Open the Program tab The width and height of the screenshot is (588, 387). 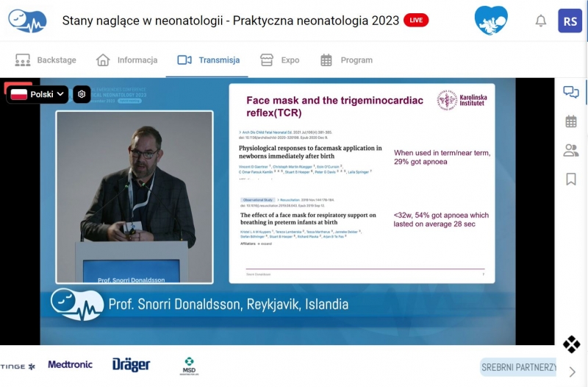coord(346,60)
